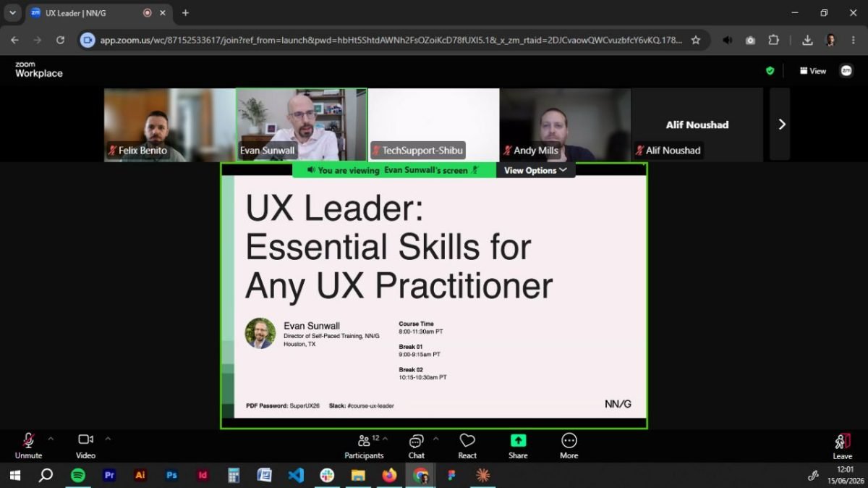This screenshot has width=868, height=488.
Task: Start video with the Video button
Action: click(x=85, y=446)
